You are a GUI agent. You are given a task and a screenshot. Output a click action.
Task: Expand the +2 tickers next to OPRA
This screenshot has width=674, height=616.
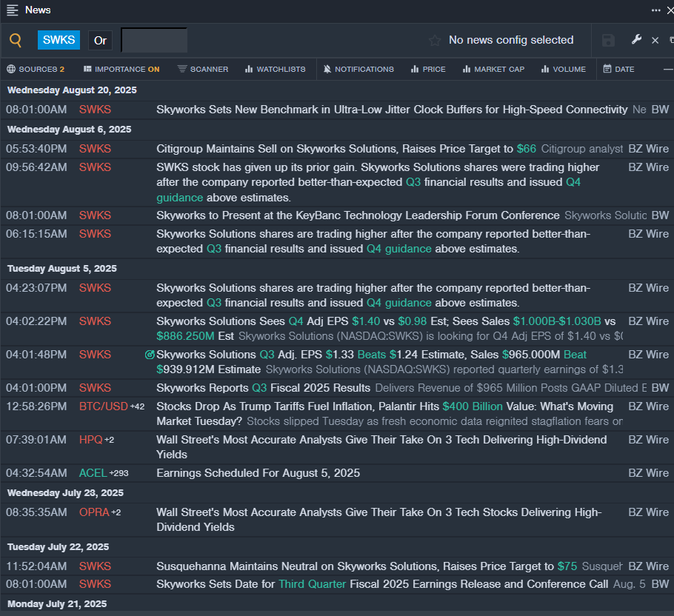(x=116, y=512)
